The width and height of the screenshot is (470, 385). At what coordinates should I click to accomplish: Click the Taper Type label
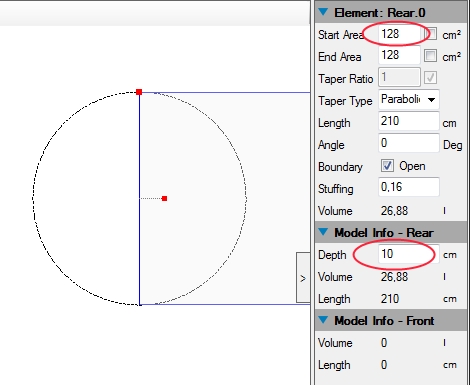tap(345, 101)
